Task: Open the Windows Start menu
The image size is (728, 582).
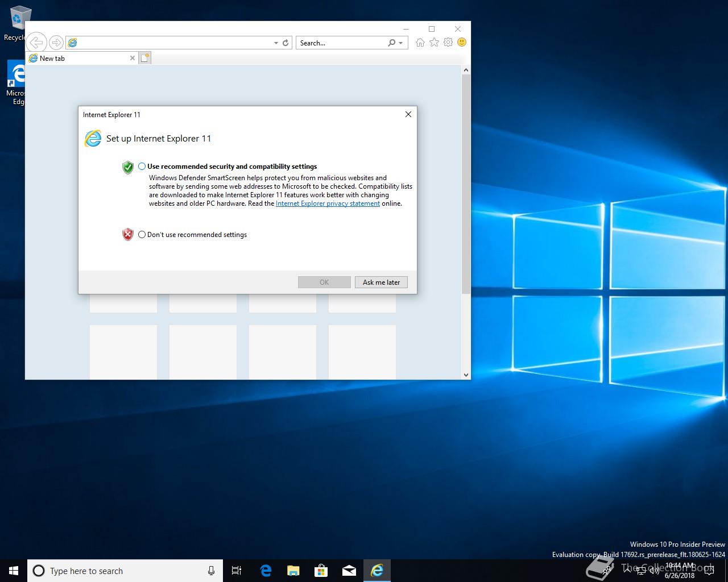Action: point(14,571)
